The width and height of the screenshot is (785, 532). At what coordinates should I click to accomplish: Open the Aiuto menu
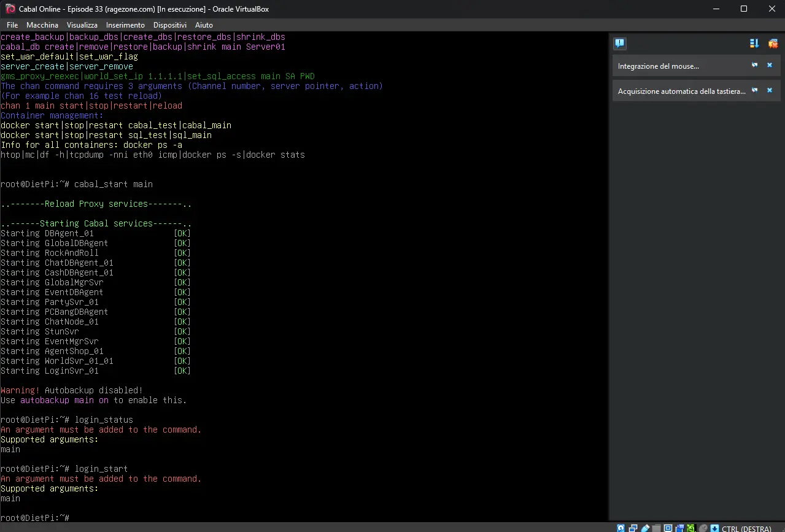pos(204,25)
